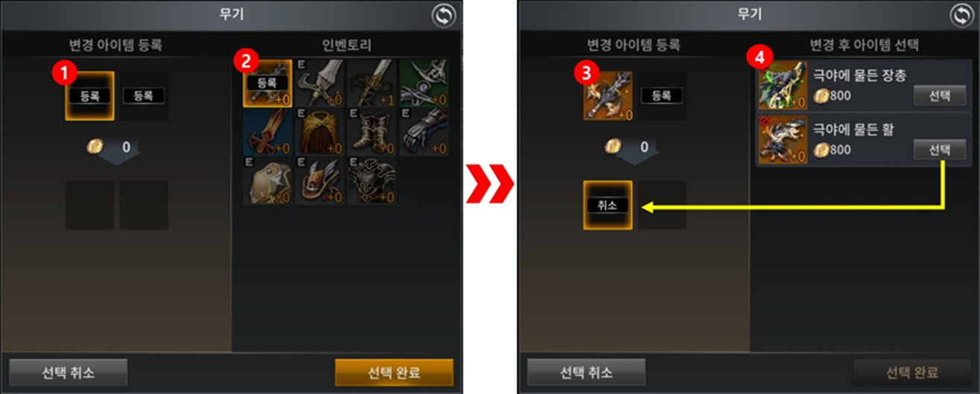This screenshot has width=980, height=394.
Task: Click 선택 취소 button in right panel
Action: point(586,372)
